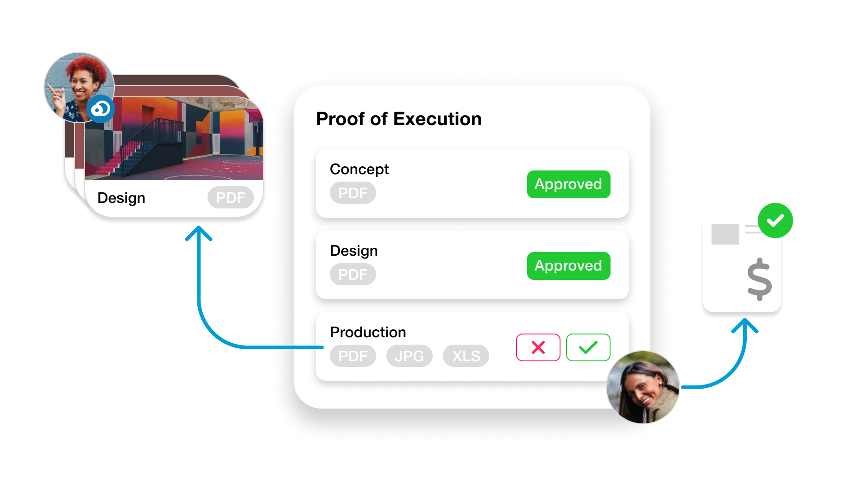The image size is (844, 504).
Task: Click the dollar sign on the invoice card
Action: (x=759, y=279)
